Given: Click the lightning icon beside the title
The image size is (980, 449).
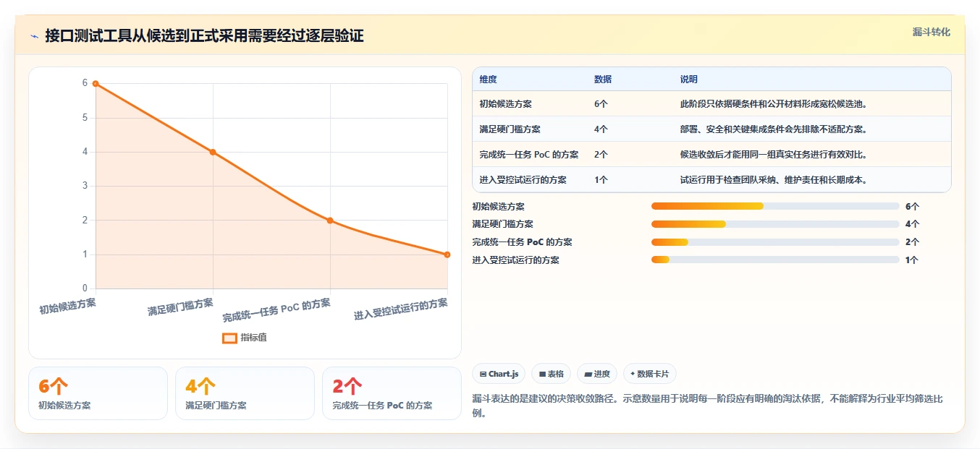Looking at the screenshot, I should 34,36.
